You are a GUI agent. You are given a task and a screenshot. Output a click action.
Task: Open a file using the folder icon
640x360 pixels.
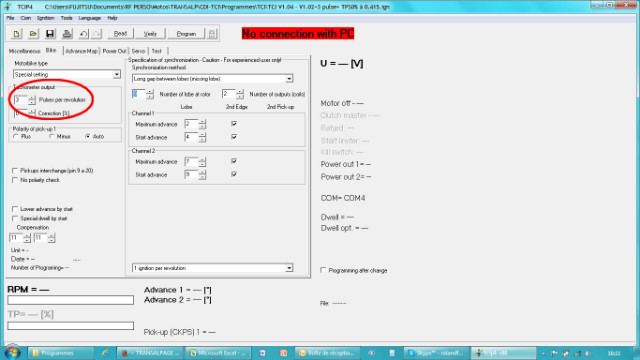pos(33,34)
